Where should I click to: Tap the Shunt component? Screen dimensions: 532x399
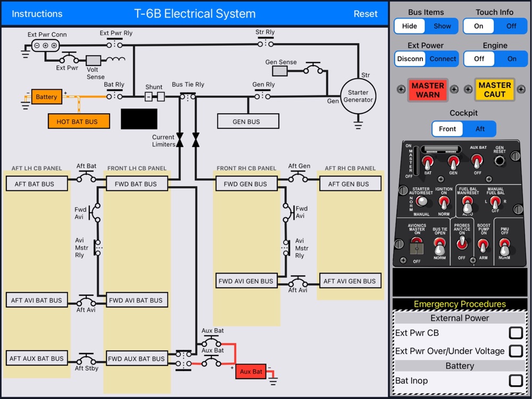coord(155,97)
